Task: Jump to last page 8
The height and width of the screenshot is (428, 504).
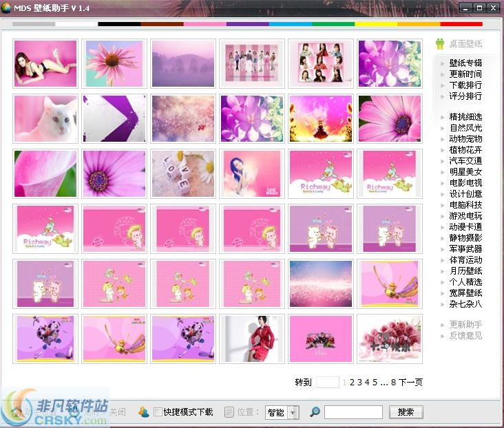Action: tap(393, 383)
